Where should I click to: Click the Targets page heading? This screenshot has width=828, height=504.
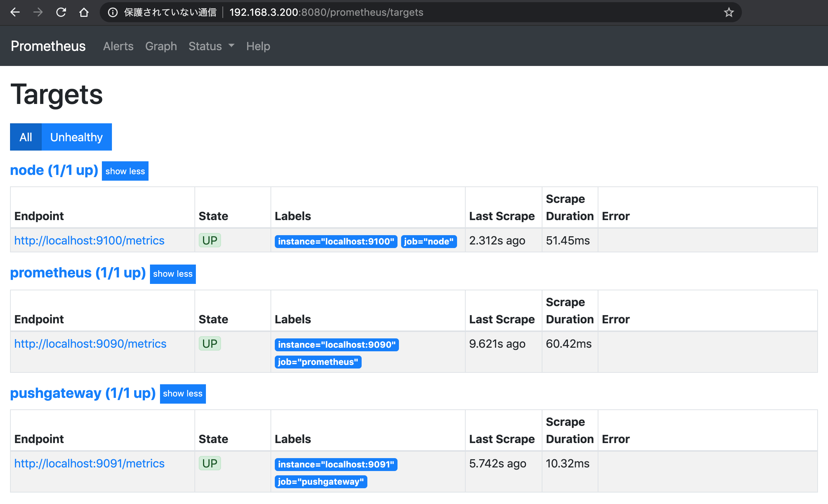[57, 95]
